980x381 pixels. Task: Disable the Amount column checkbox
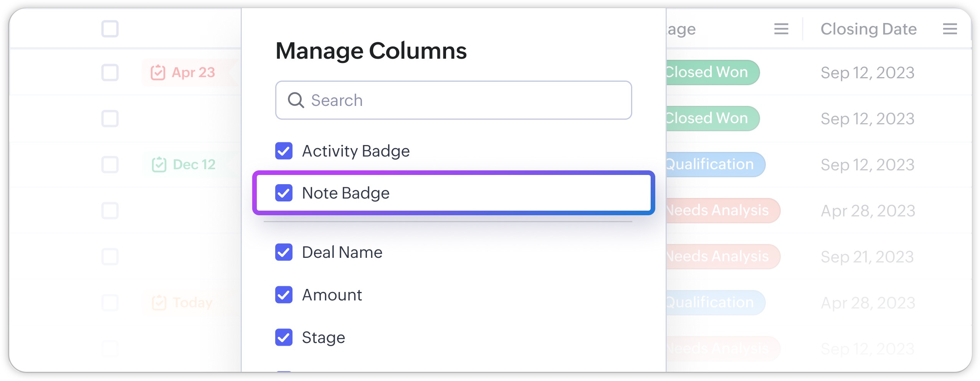click(284, 295)
